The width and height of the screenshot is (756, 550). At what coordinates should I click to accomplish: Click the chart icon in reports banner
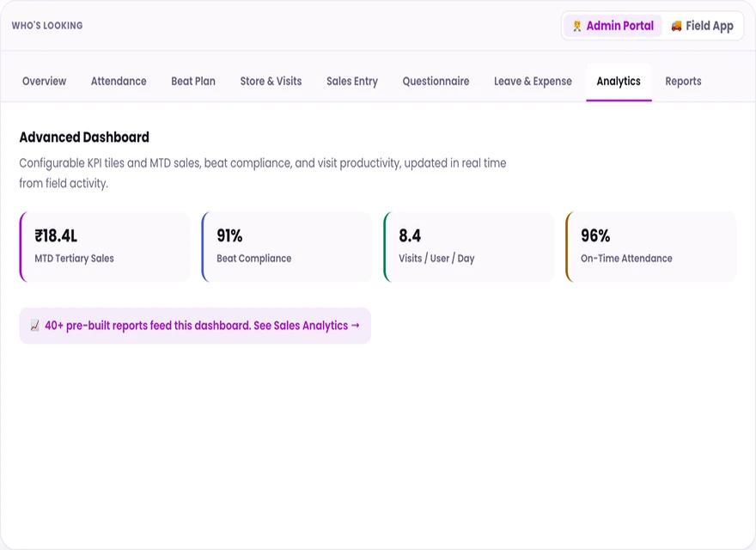point(34,326)
